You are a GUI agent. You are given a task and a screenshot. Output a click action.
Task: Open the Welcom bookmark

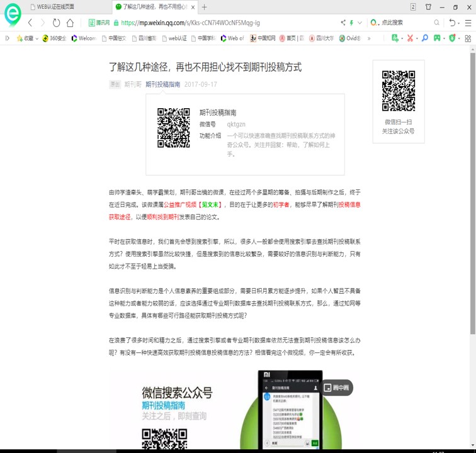pyautogui.click(x=84, y=38)
